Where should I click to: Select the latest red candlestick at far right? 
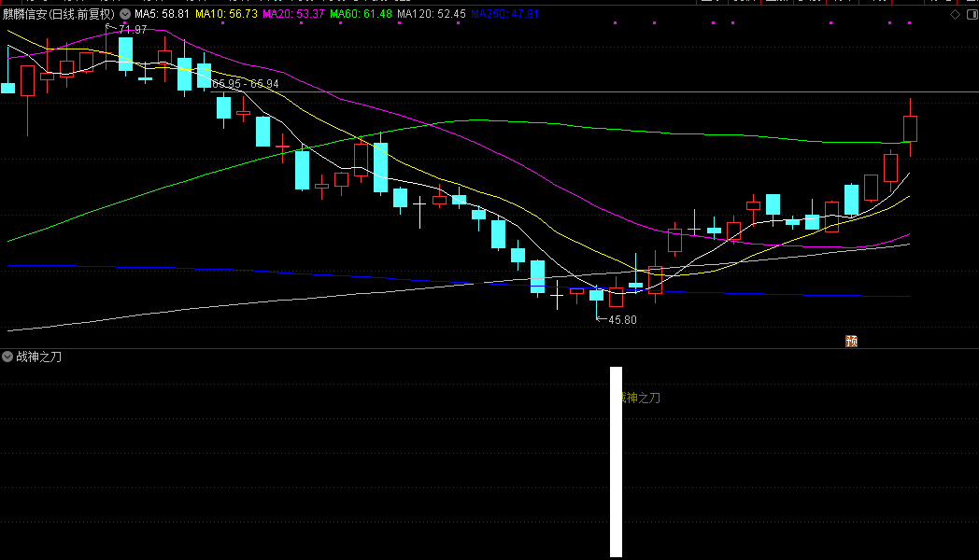tap(910, 128)
